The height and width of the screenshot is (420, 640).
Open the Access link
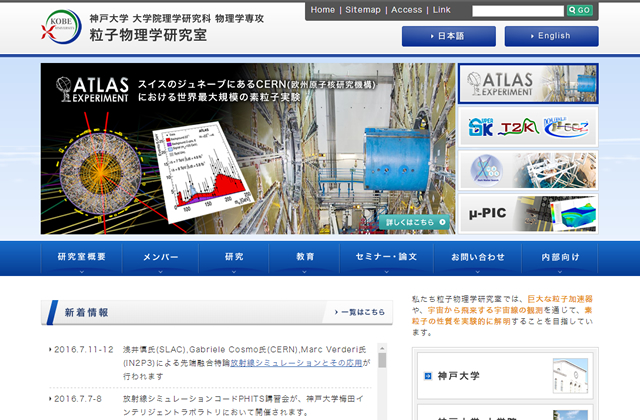[407, 10]
